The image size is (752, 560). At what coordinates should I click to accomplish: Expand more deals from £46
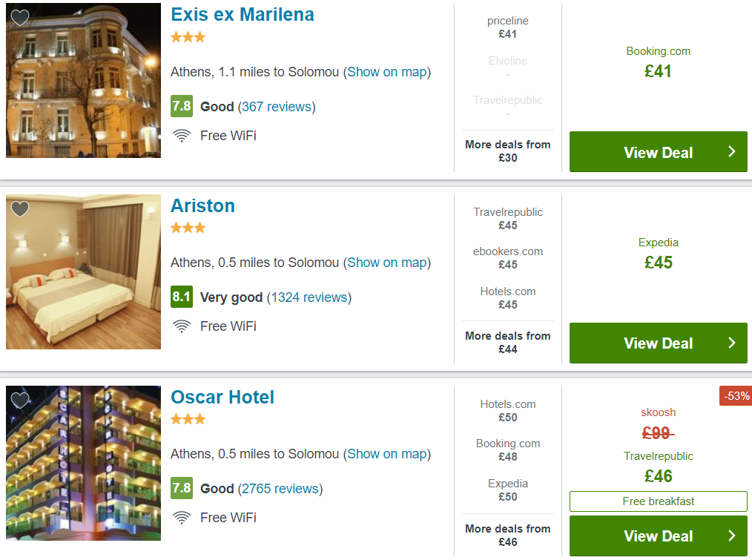pyautogui.click(x=508, y=536)
